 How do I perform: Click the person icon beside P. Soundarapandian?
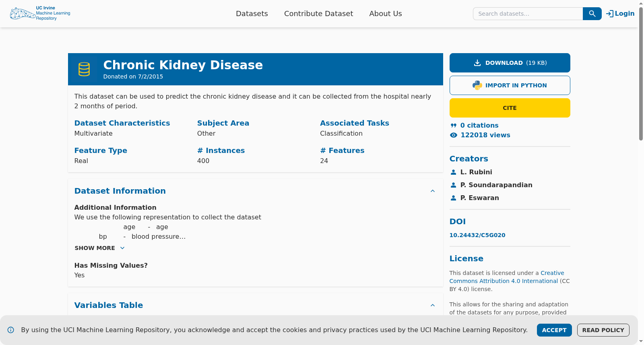coord(454,185)
